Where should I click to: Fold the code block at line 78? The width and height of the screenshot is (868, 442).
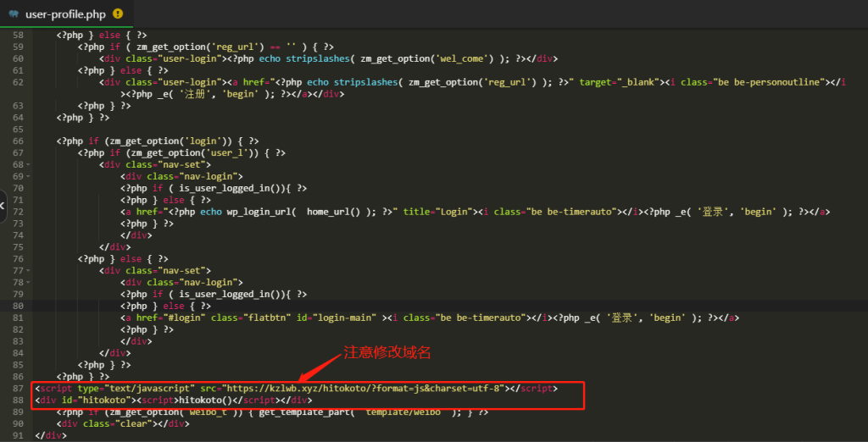tap(29, 283)
